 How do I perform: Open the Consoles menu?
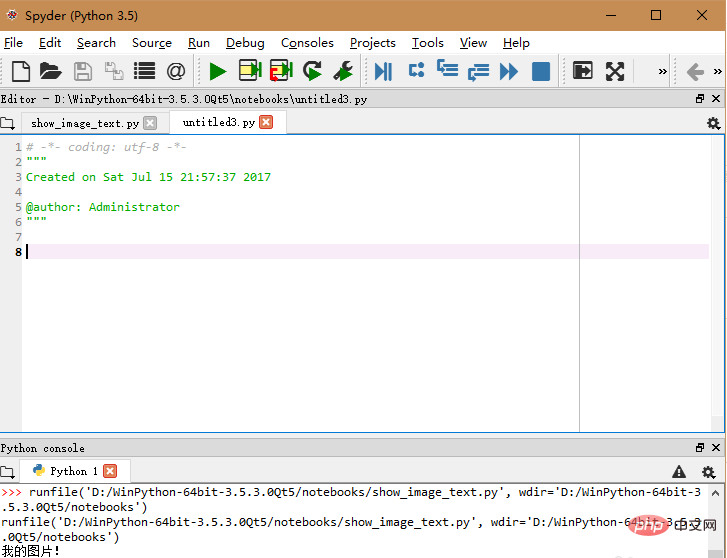tap(307, 43)
